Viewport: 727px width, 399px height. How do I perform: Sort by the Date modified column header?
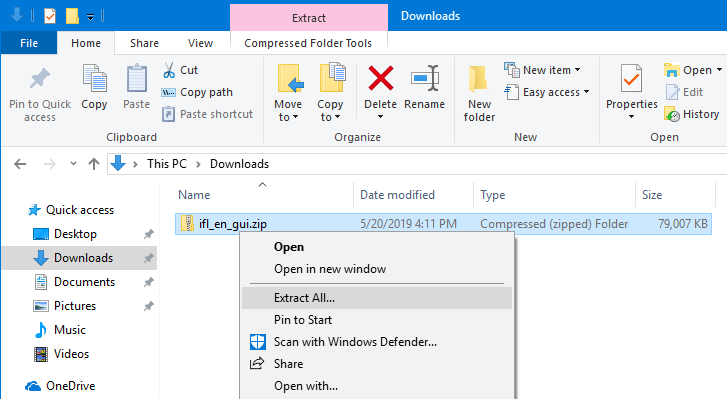pyautogui.click(x=397, y=195)
